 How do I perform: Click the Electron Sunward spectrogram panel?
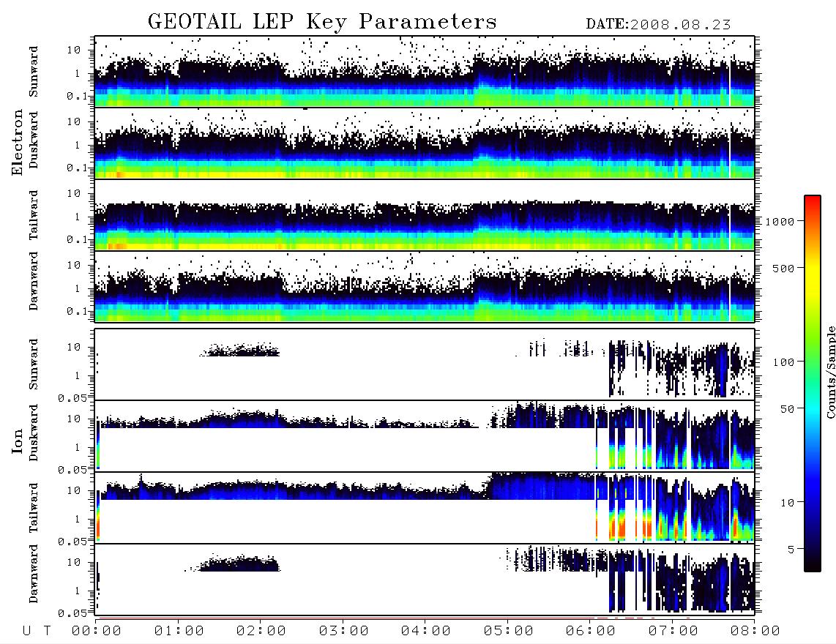click(425, 71)
